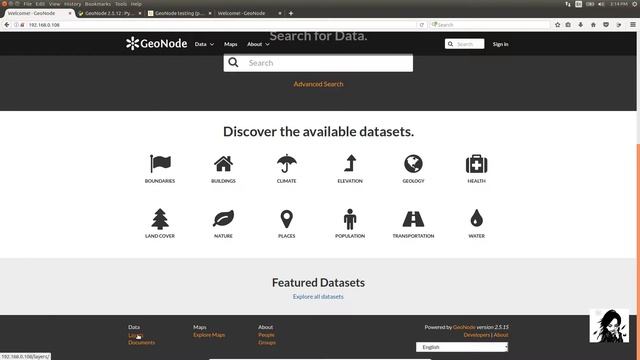Open the Nature leaf icon
Viewport: 640px width, 360px height.
(x=223, y=219)
